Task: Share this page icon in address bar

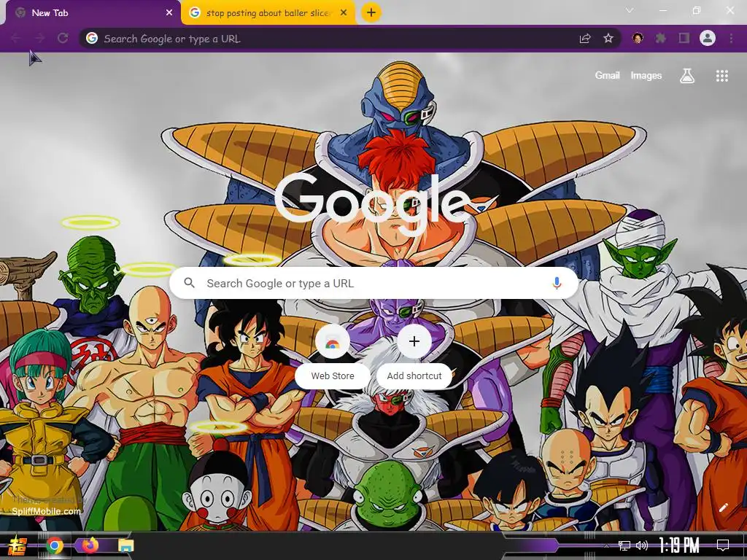Action: [x=585, y=38]
